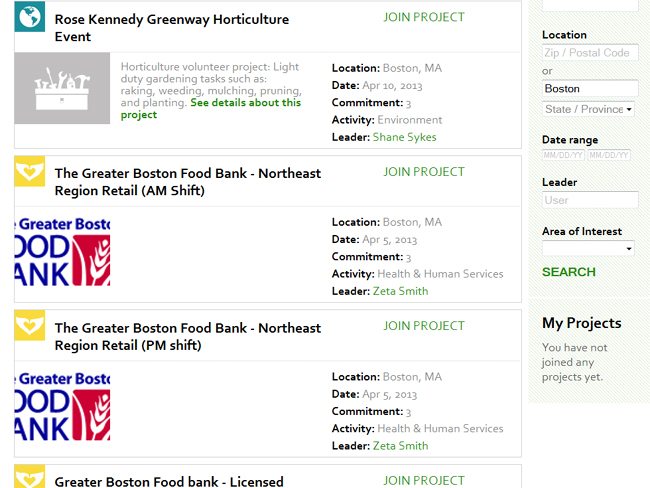Open leader Shane Sykes profile link
The height and width of the screenshot is (488, 650).
405,137
